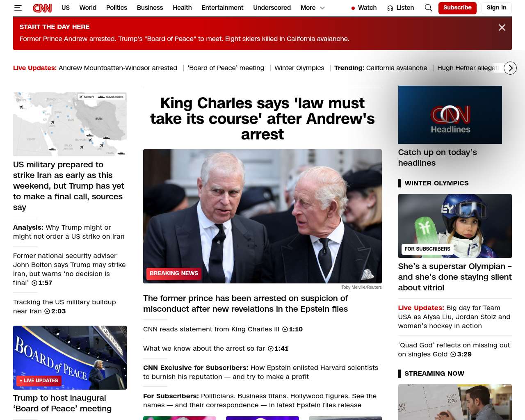This screenshot has height=420, width=525.
Task: Open the Iran military map thumbnail
Action: [70, 124]
